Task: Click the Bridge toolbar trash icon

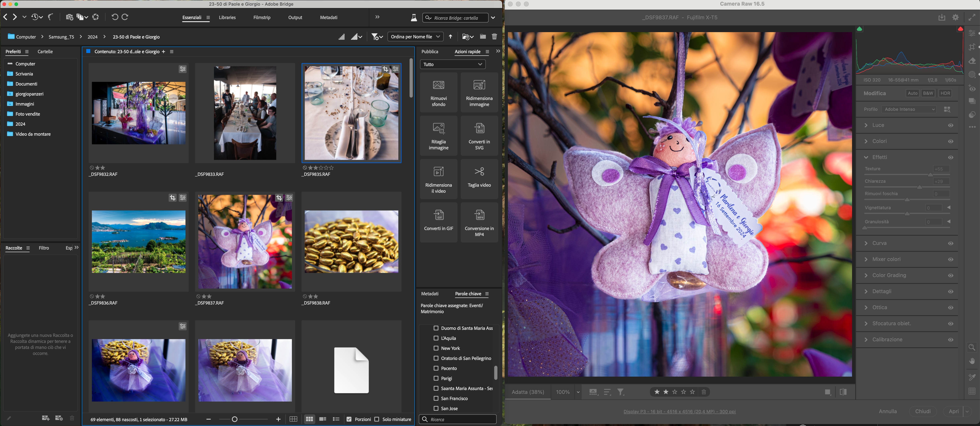Action: 494,37
